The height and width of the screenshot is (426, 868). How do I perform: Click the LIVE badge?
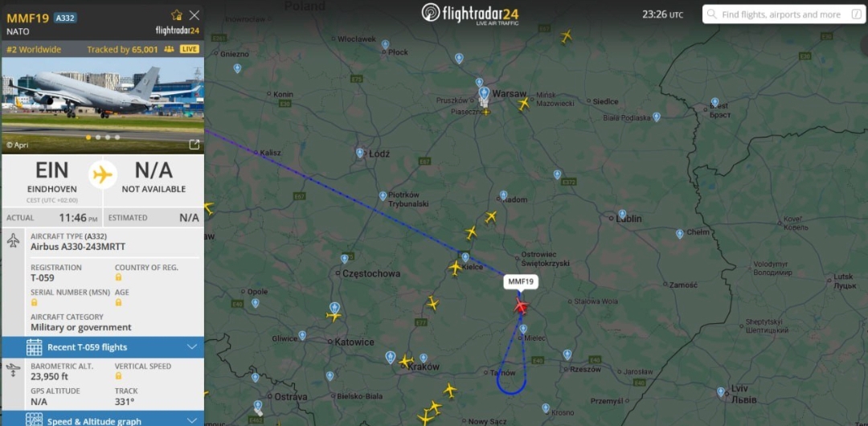pos(190,49)
